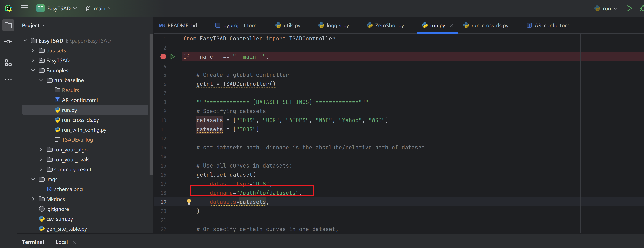644x248 pixels.
Task: Open 'run_with_config.py' in editor
Action: point(84,130)
